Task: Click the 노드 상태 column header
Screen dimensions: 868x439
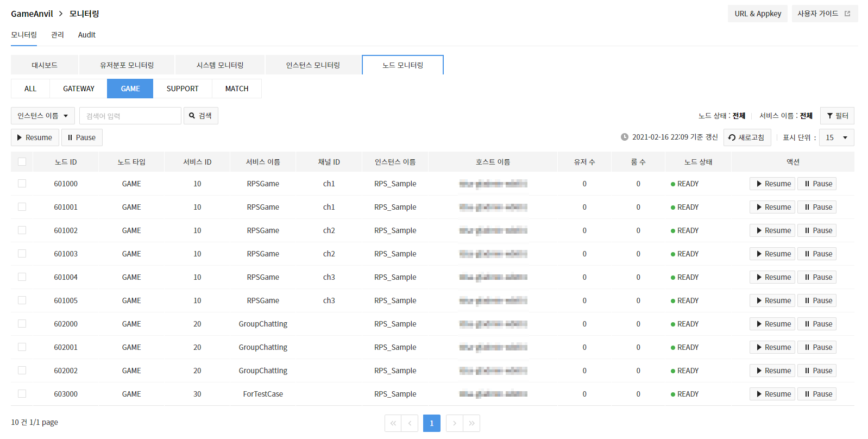Action: point(699,162)
